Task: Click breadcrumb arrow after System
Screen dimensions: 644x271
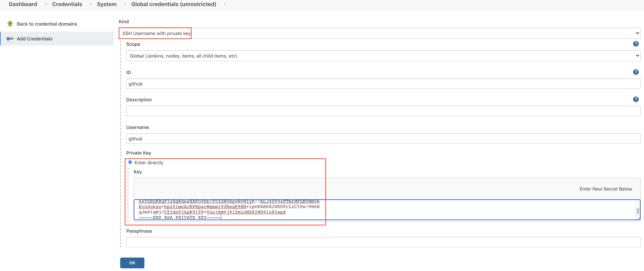Action: (125, 4)
